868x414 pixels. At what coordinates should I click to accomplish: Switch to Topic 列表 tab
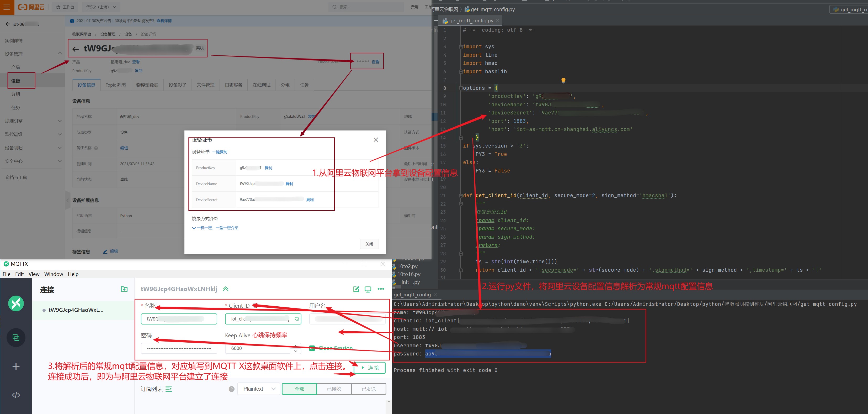point(116,85)
